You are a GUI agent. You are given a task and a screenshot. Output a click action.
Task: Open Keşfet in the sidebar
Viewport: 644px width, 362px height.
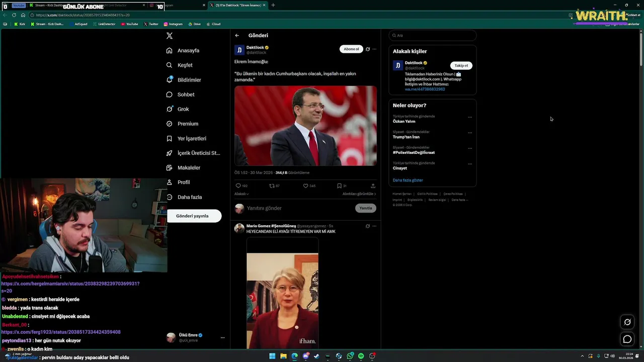click(180, 65)
